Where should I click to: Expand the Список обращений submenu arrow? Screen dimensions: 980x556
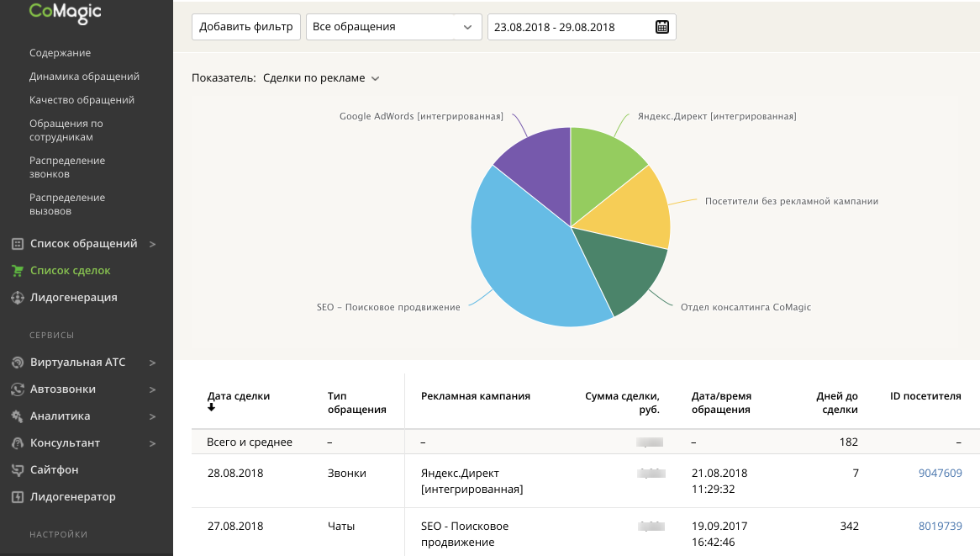(x=152, y=244)
